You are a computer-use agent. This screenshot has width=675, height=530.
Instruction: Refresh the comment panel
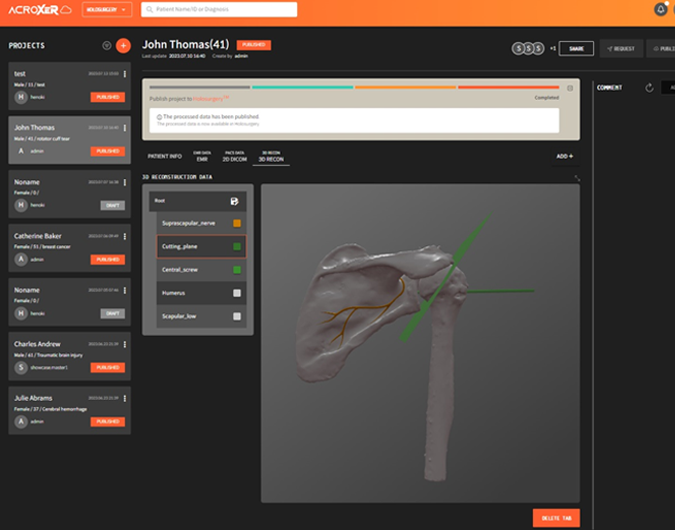click(649, 88)
